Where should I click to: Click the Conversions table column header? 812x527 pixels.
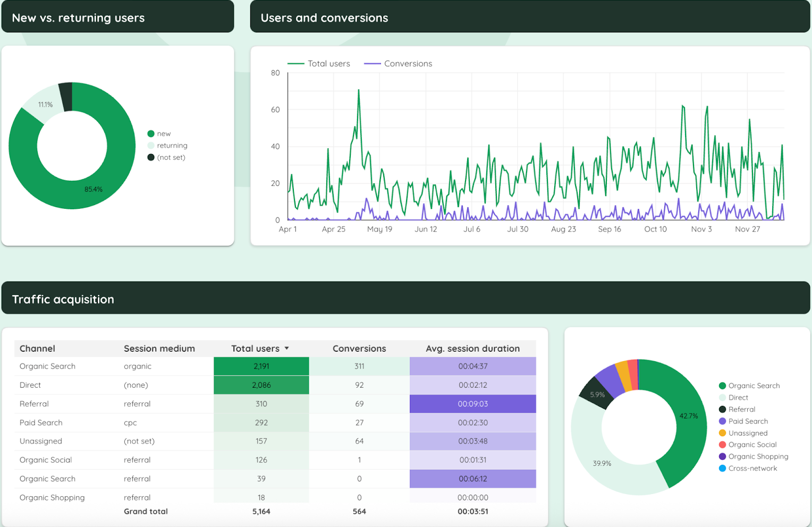click(x=359, y=348)
